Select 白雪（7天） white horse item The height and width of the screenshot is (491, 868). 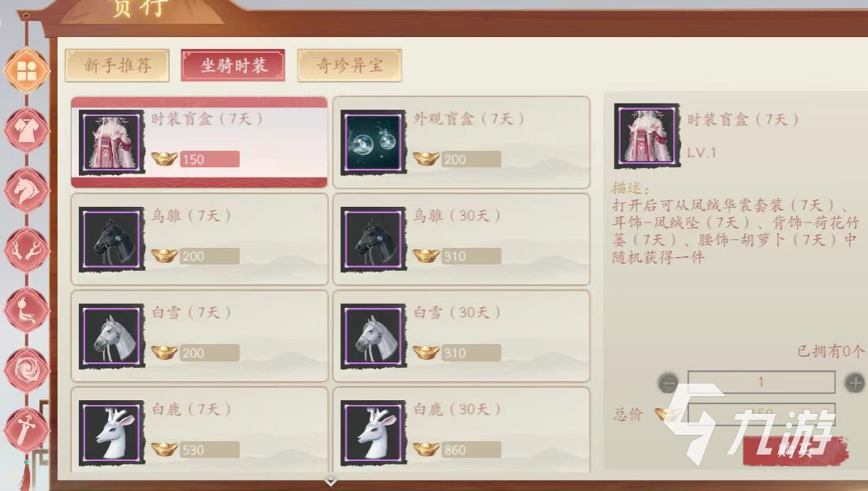click(x=200, y=336)
